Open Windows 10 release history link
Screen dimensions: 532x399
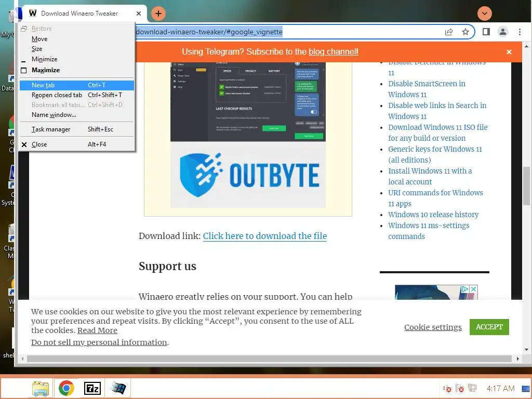point(433,215)
